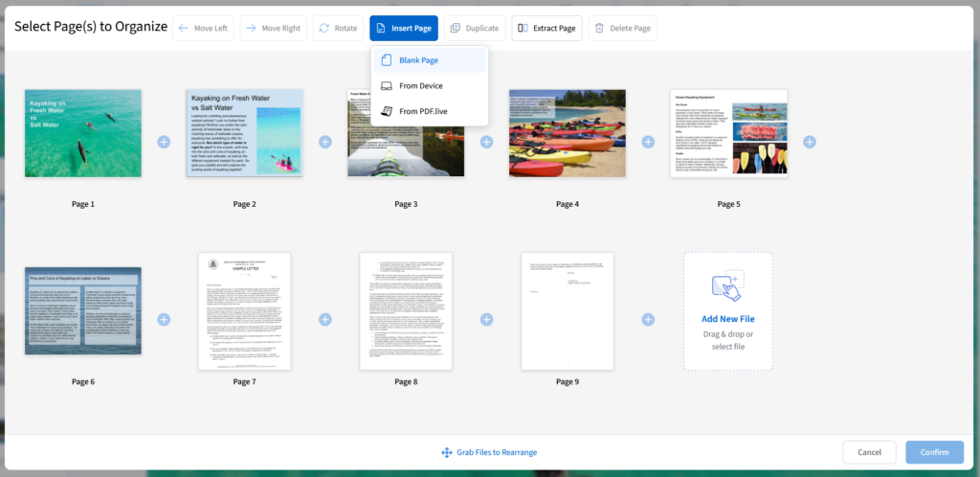Click the Page 8 label
980x477 pixels.
tap(406, 381)
